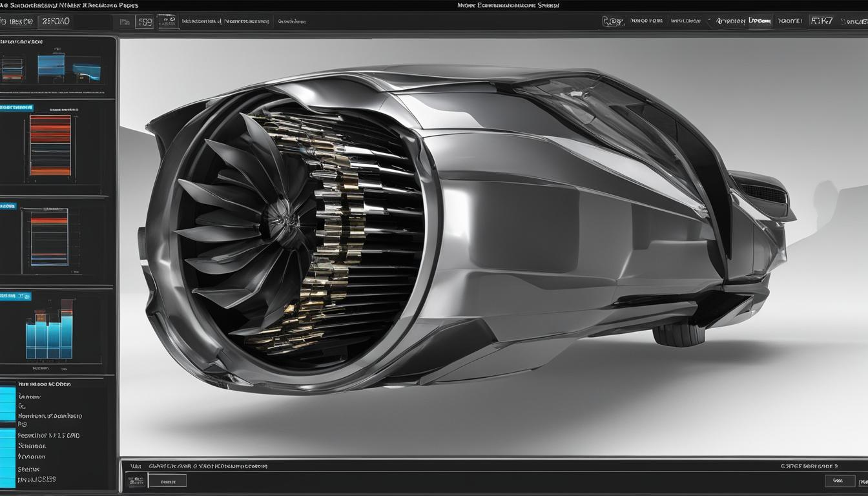The width and height of the screenshot is (868, 496).
Task: Toggle the cyan header label above the blue bar chart
Action: tap(15, 296)
